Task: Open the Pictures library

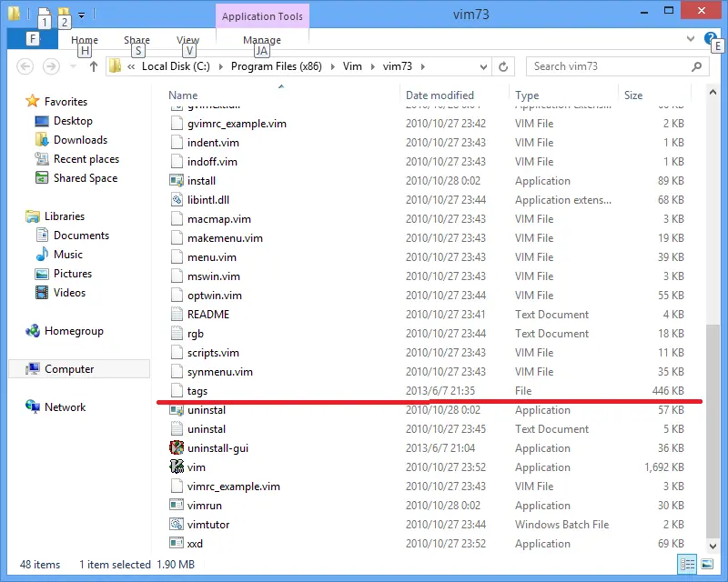Action: (x=73, y=274)
